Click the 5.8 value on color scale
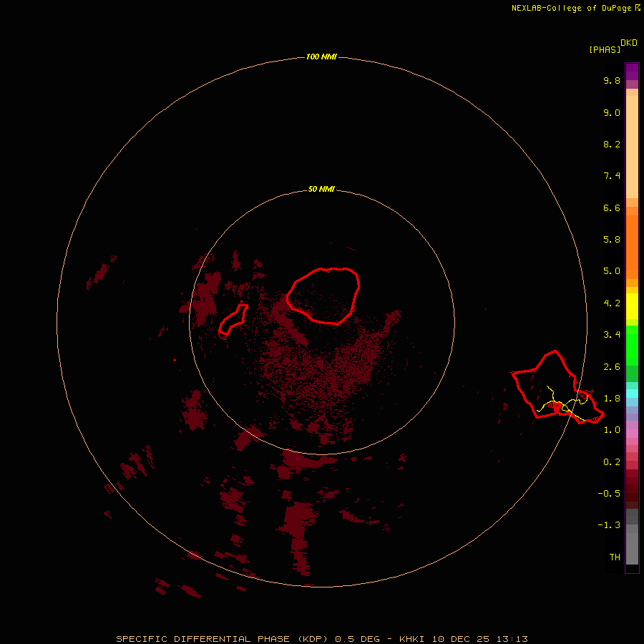The height and width of the screenshot is (644, 644). [x=612, y=240]
